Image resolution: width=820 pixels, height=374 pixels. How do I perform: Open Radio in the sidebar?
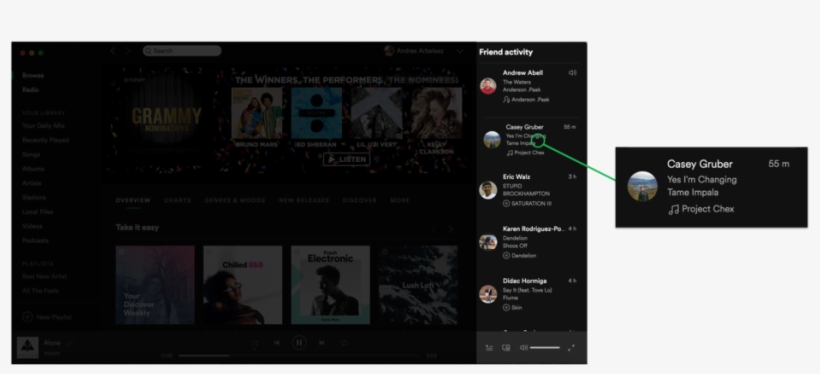[x=30, y=90]
